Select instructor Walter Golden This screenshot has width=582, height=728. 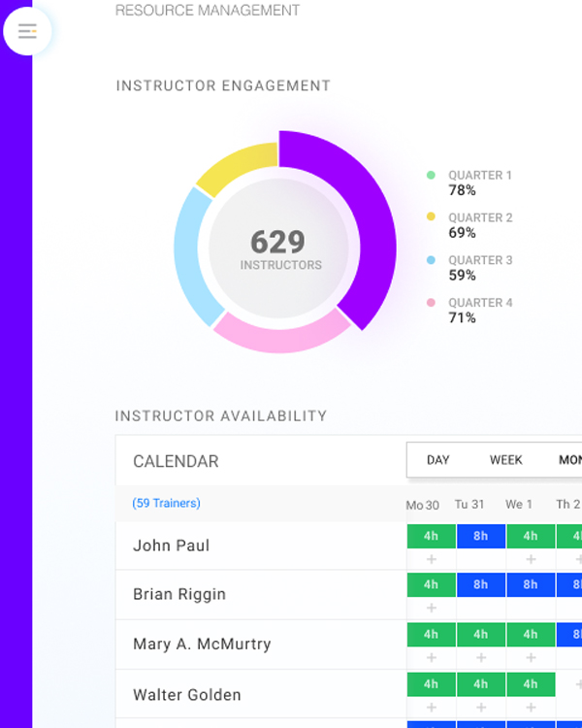187,695
